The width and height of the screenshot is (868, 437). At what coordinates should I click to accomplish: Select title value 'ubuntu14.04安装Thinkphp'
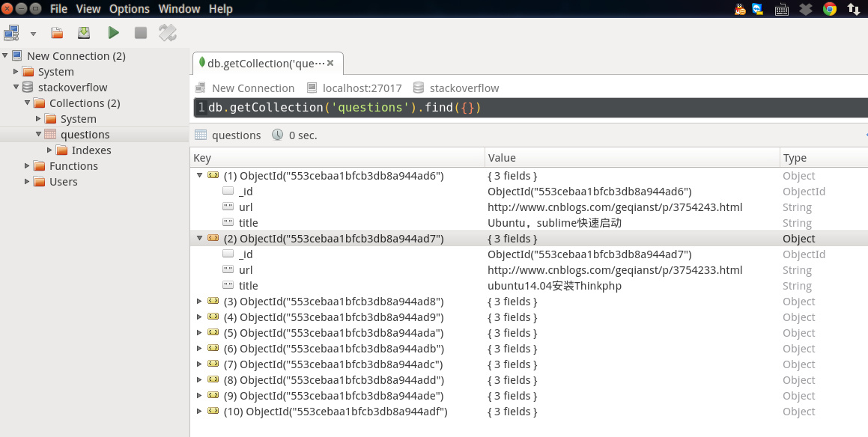(554, 286)
